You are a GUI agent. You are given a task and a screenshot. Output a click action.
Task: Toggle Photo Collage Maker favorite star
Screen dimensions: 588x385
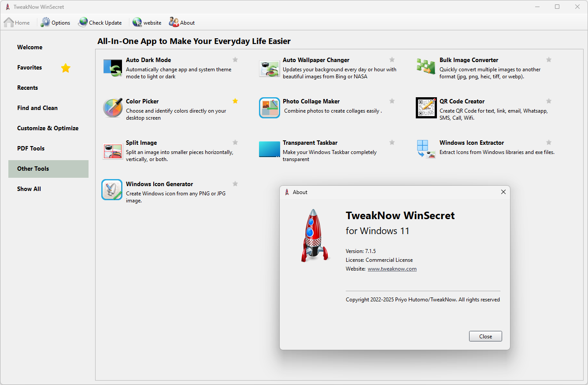click(x=392, y=101)
